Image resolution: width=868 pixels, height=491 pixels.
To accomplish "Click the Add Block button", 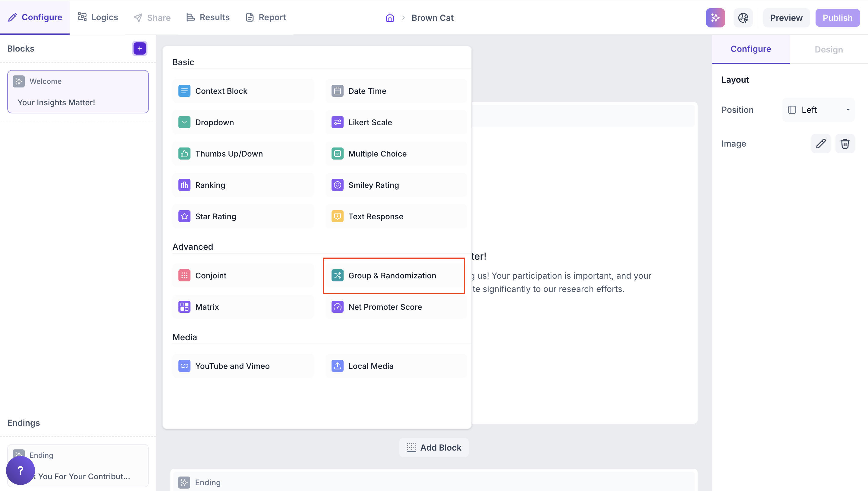I will click(x=434, y=448).
